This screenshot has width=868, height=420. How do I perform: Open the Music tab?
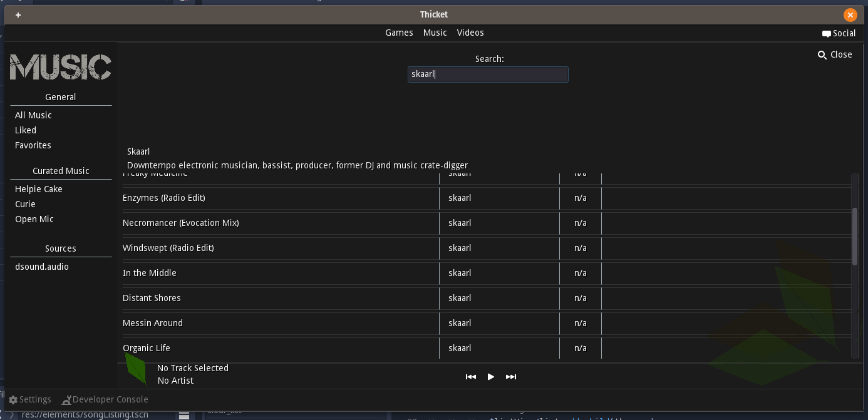coord(435,33)
